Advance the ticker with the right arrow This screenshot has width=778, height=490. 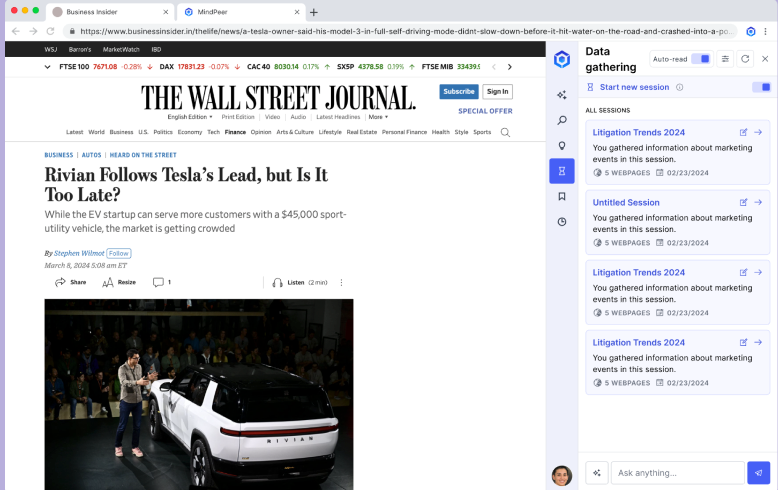click(x=510, y=67)
